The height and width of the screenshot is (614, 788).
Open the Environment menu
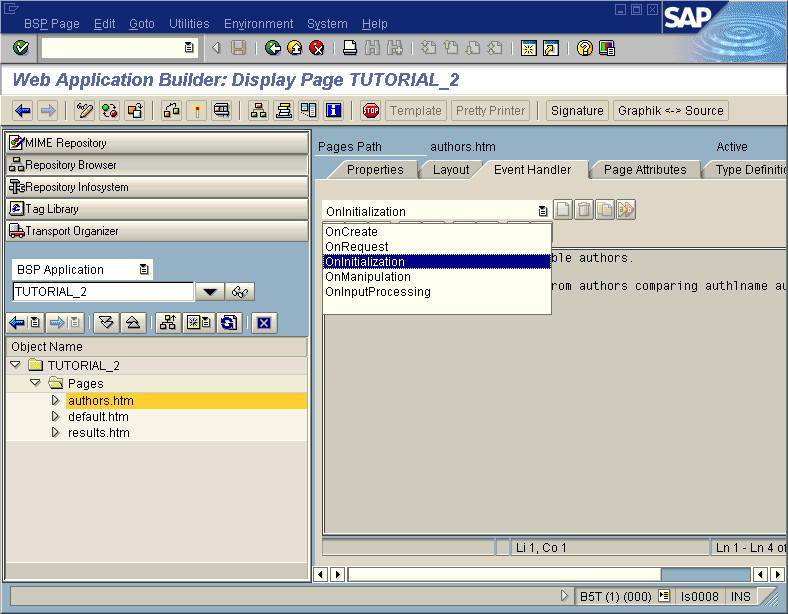(x=258, y=24)
